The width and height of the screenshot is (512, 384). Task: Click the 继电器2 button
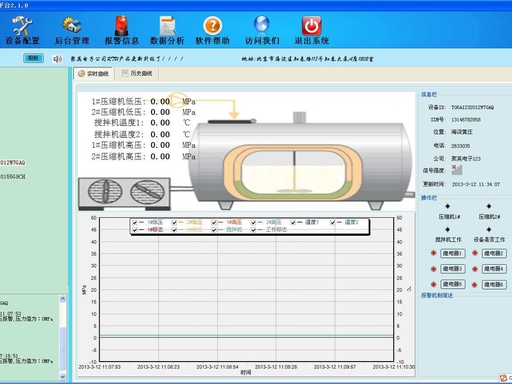pyautogui.click(x=494, y=253)
